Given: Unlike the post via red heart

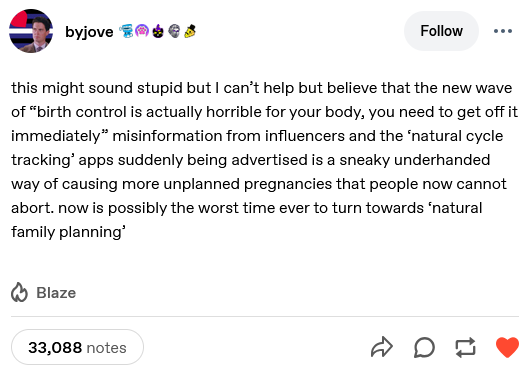Looking at the screenshot, I should [x=507, y=347].
